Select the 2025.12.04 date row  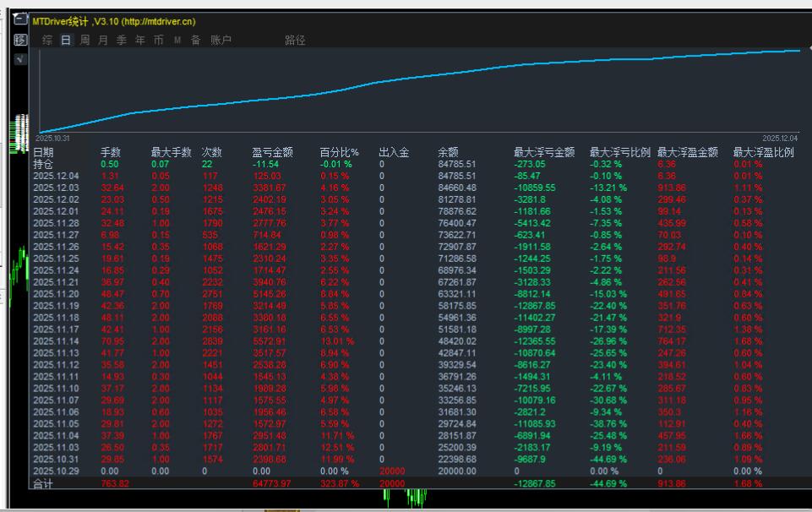point(56,176)
